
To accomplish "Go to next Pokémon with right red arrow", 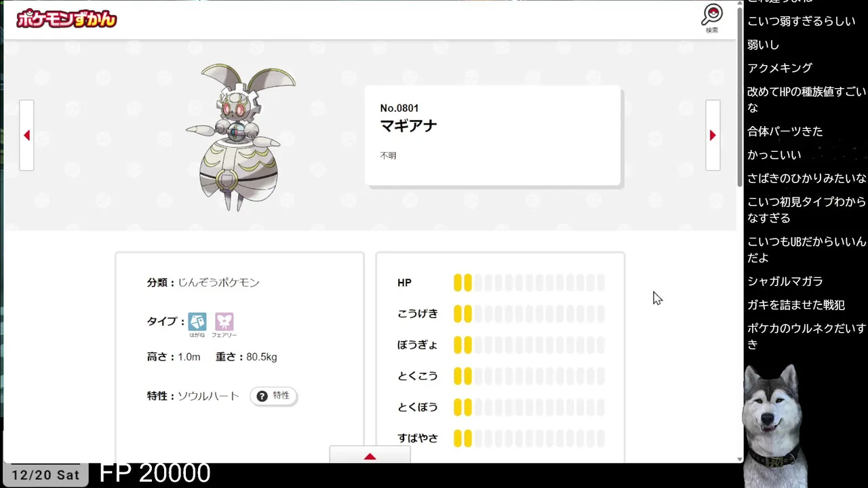I will 713,136.
